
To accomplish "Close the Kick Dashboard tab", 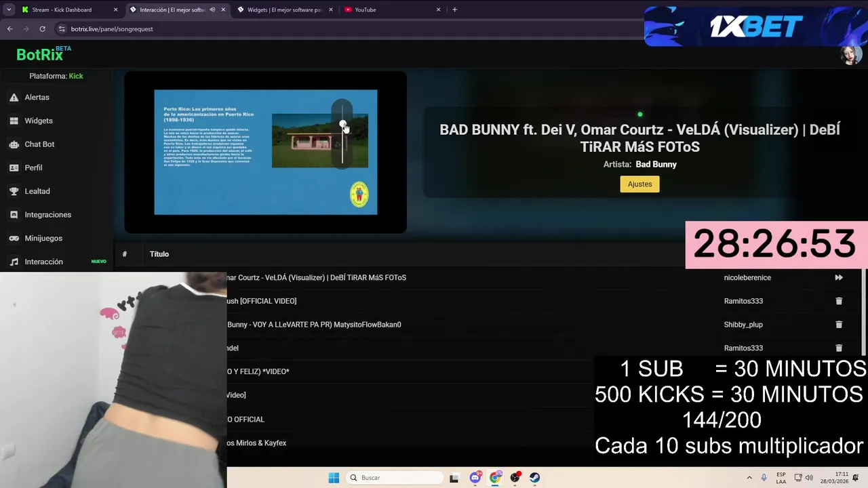I will pos(115,9).
